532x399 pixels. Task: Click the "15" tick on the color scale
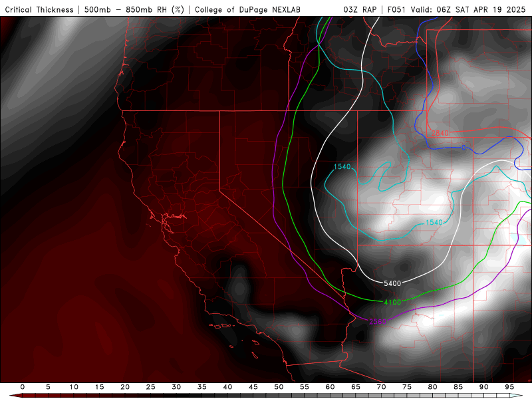click(99, 387)
